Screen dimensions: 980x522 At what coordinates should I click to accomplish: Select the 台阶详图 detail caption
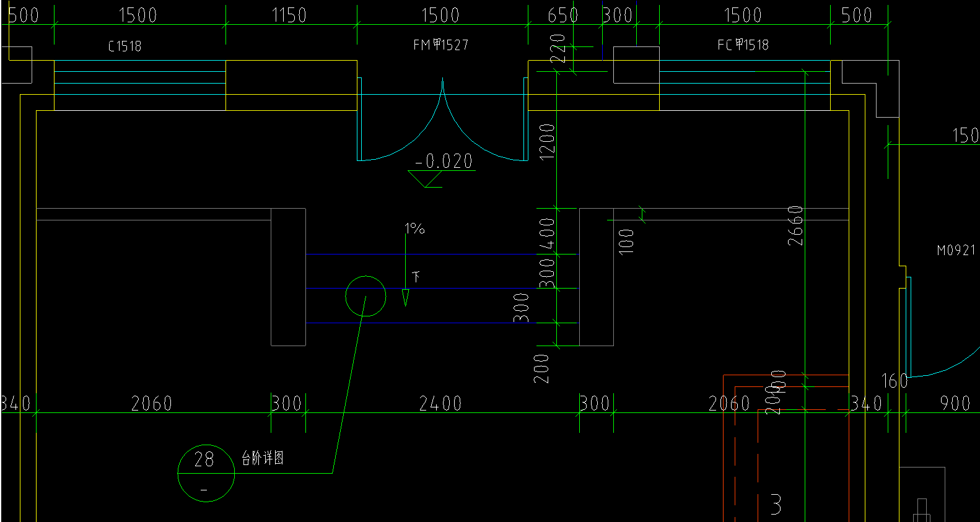263,458
